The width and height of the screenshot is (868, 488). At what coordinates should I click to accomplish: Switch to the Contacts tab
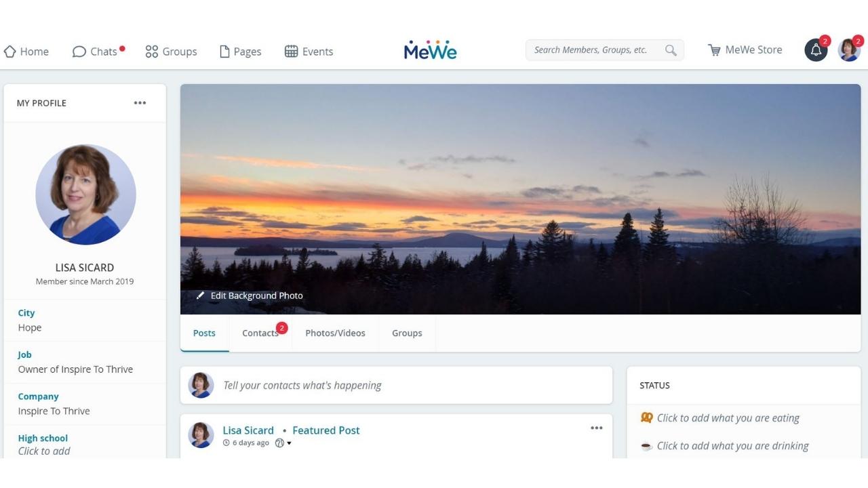point(260,333)
